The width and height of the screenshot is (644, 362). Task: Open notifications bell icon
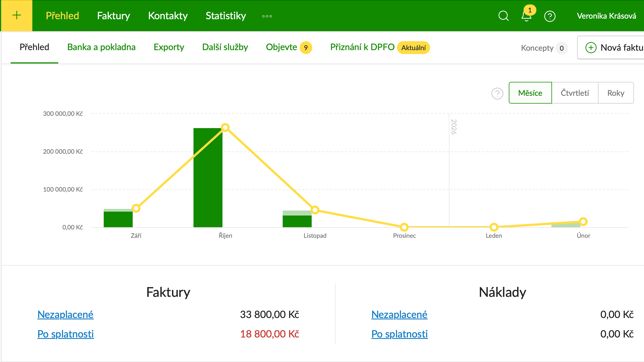pyautogui.click(x=526, y=16)
